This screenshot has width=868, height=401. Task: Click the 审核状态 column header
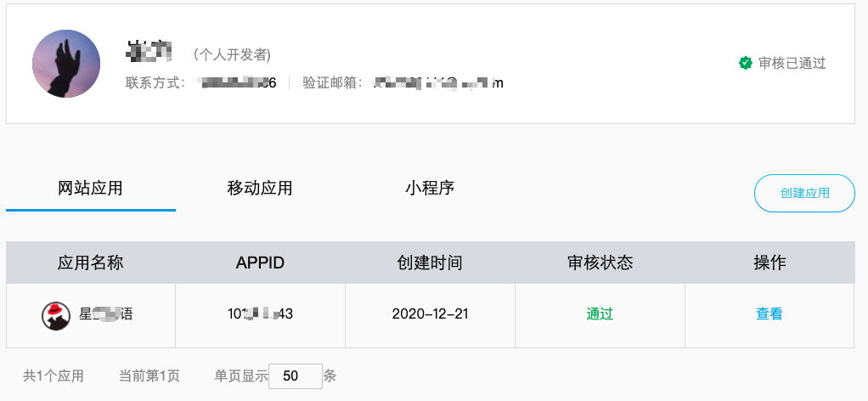pos(600,263)
